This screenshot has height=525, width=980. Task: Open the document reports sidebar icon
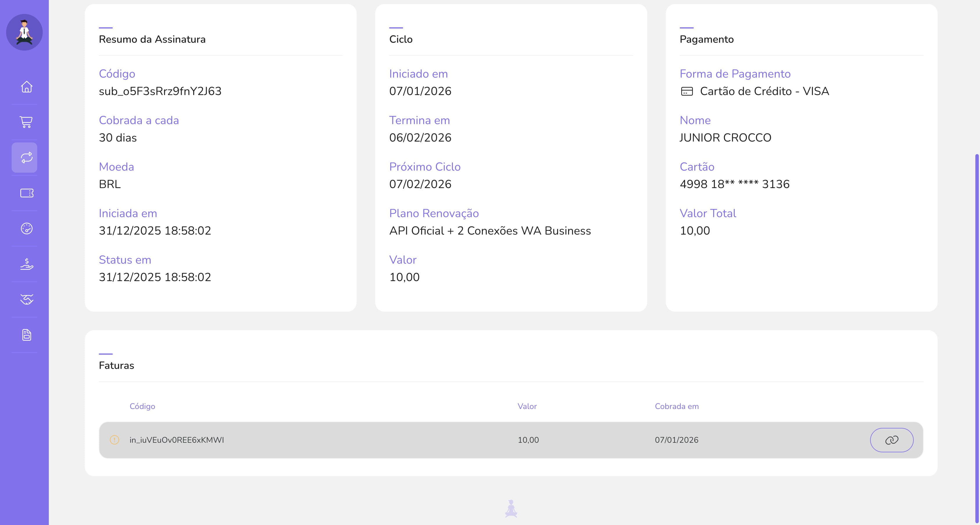tap(26, 335)
